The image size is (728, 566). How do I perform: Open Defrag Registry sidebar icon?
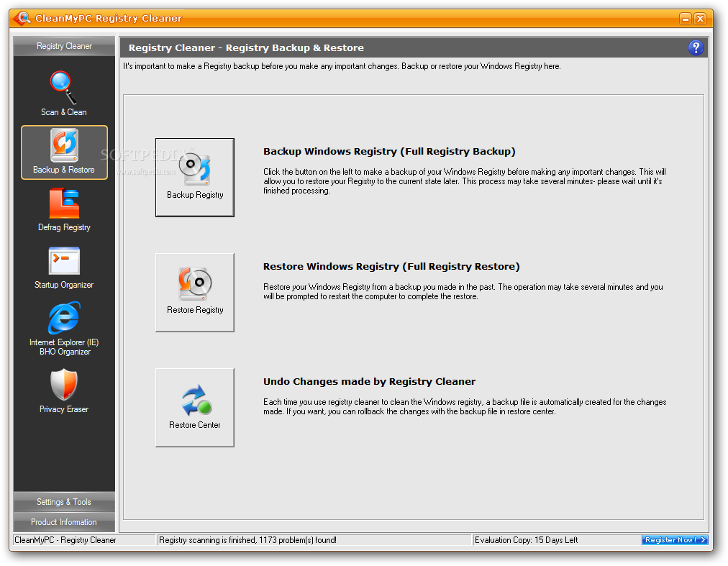pyautogui.click(x=64, y=204)
